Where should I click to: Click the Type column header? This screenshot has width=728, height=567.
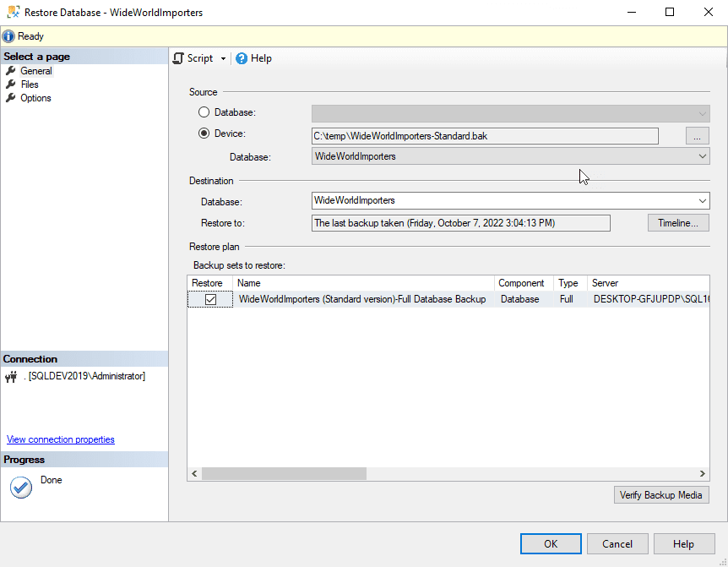tap(571, 283)
